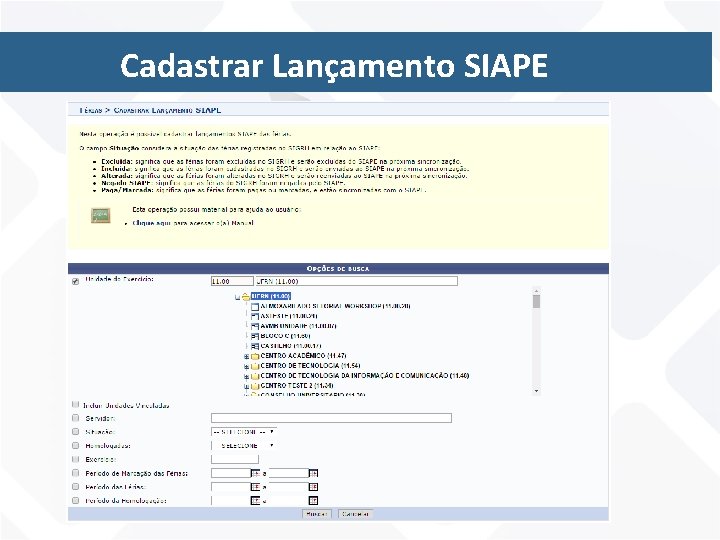Click Período das Férias end date field
Screen dimensions: 720x540
tap(289, 487)
